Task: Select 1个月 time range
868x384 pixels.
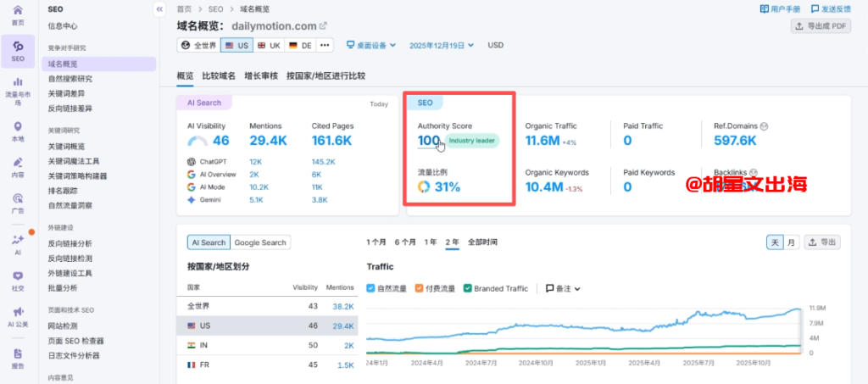Action: 376,242
